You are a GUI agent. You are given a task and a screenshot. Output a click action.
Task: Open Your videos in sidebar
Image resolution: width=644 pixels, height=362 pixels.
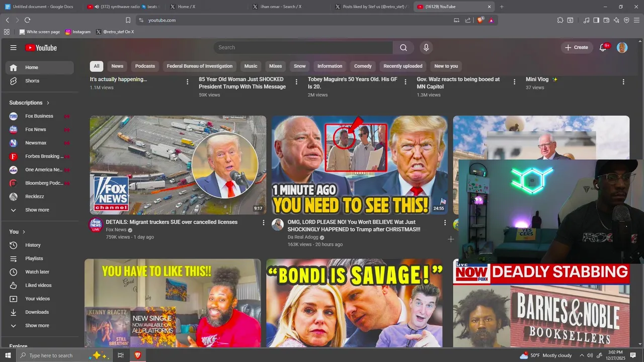tap(39, 299)
